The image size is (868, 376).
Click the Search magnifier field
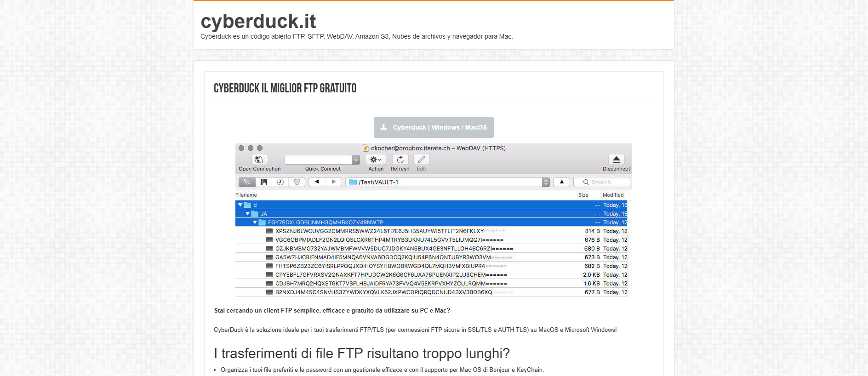pyautogui.click(x=601, y=182)
